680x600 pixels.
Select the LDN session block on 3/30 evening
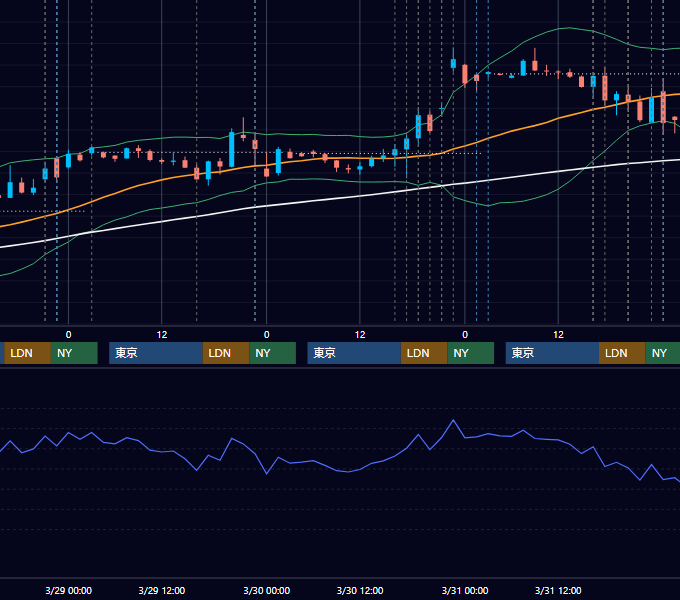pyautogui.click(x=424, y=353)
